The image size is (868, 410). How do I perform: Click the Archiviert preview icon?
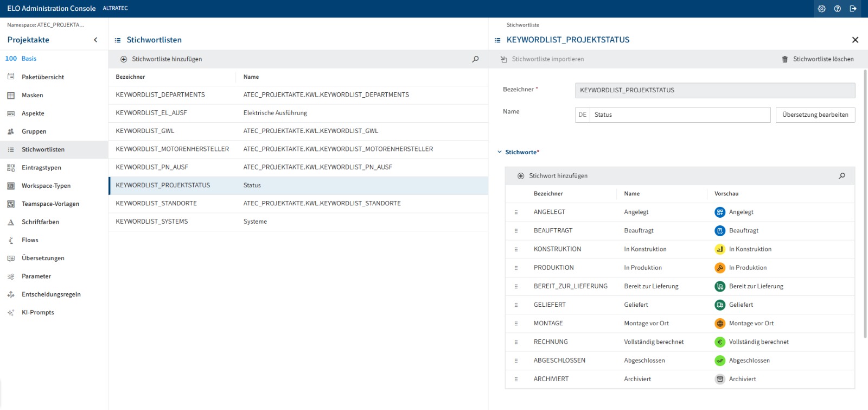[x=720, y=379]
